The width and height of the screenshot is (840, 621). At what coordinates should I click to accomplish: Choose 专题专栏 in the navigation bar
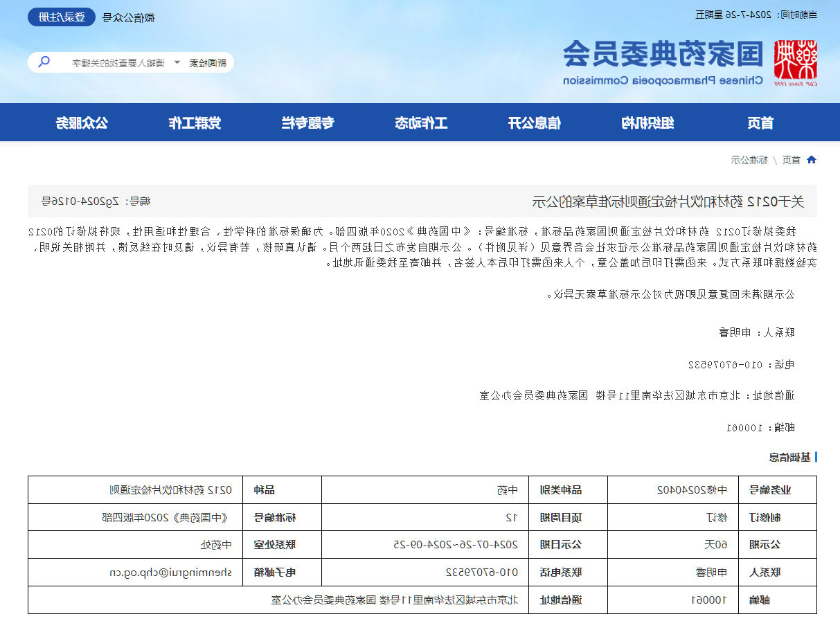click(x=307, y=123)
